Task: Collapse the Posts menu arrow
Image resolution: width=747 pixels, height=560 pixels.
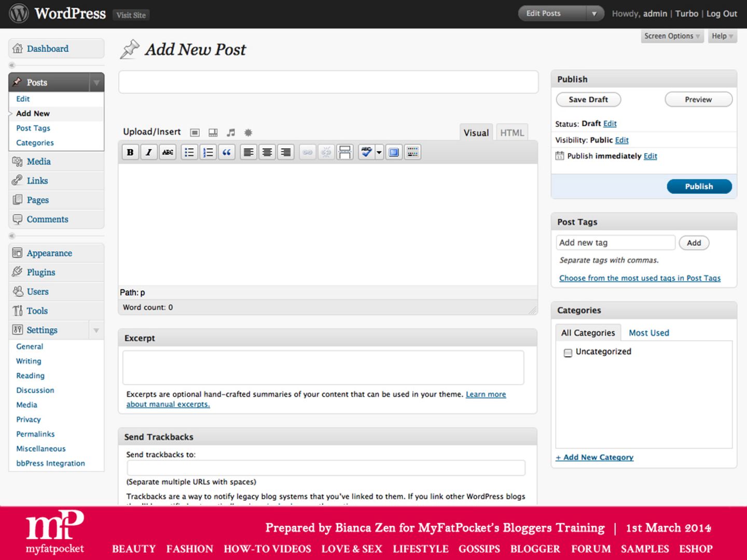Action: (96, 82)
